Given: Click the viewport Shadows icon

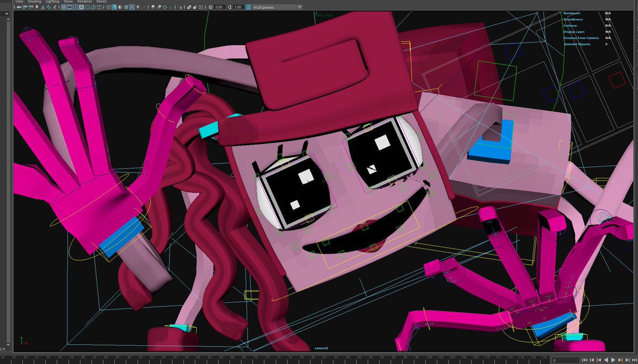Looking at the screenshot, I should click(144, 7).
